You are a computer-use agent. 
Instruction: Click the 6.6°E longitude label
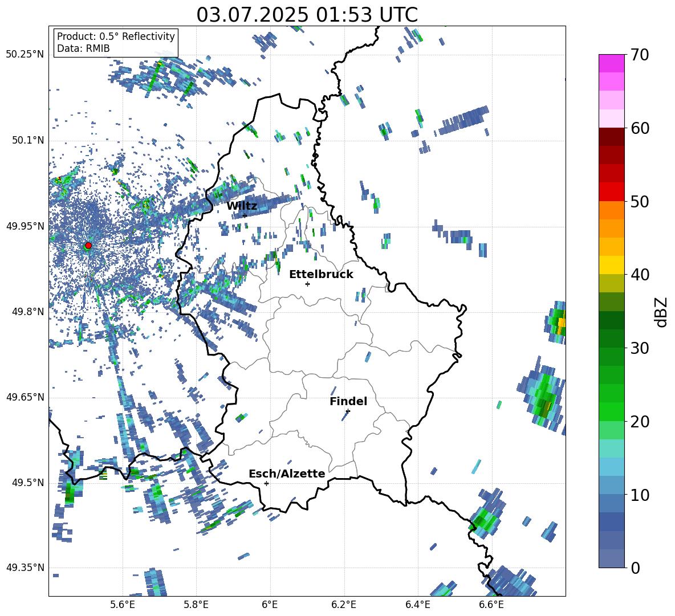click(491, 605)
